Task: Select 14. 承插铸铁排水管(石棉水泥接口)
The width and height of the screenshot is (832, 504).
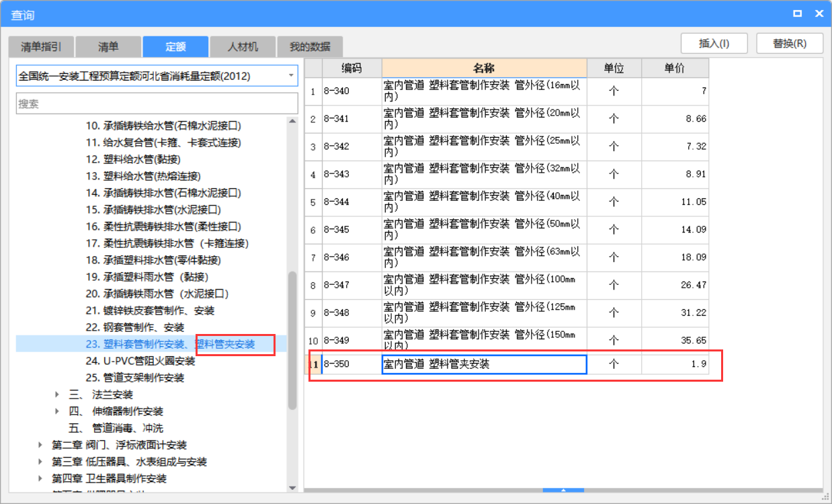Action: 163,193
